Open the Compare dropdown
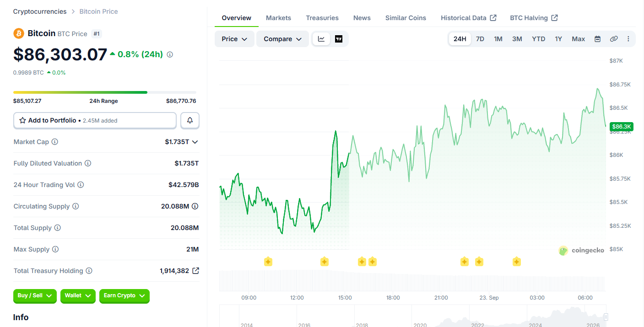This screenshot has height=327, width=644. [x=283, y=39]
